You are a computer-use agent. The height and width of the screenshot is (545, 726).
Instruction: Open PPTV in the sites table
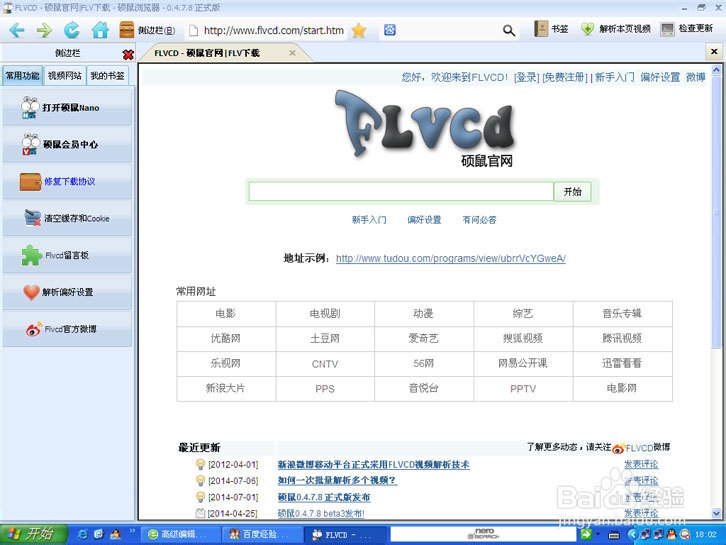523,389
